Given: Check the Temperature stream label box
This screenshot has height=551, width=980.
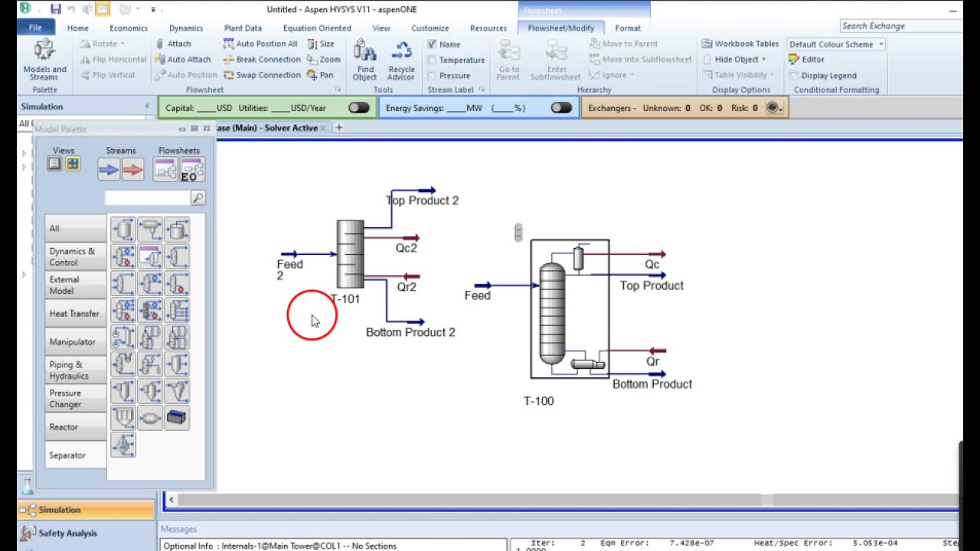Looking at the screenshot, I should (432, 60).
